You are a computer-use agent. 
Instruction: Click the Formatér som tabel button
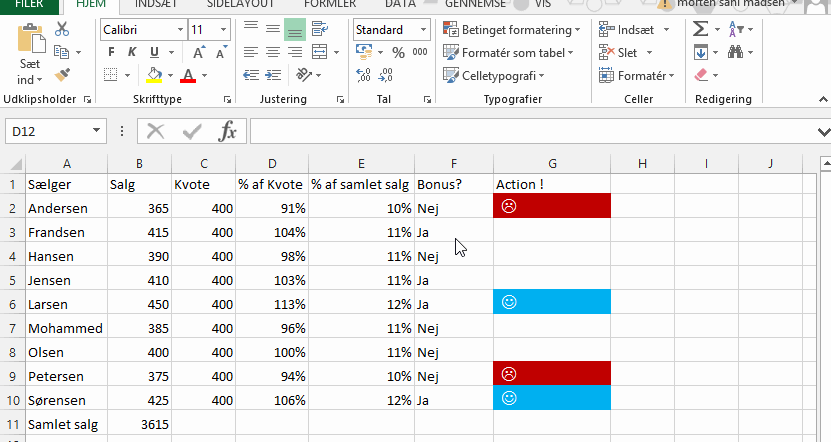click(511, 53)
